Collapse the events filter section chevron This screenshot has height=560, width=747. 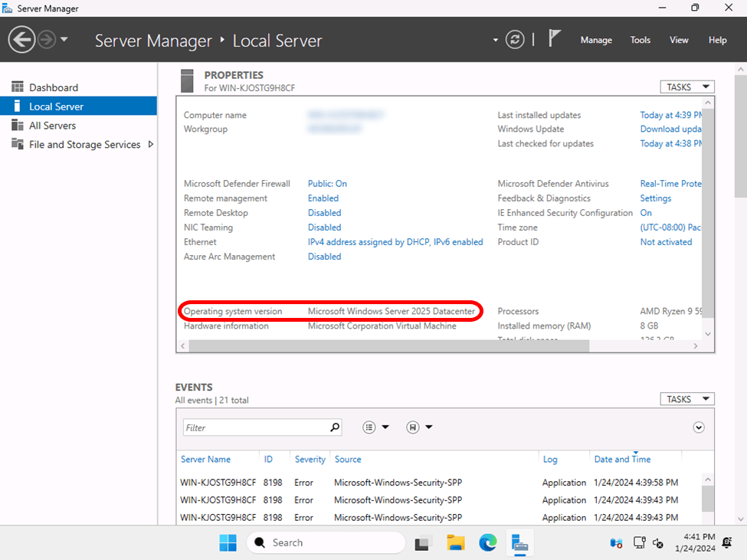coord(698,427)
